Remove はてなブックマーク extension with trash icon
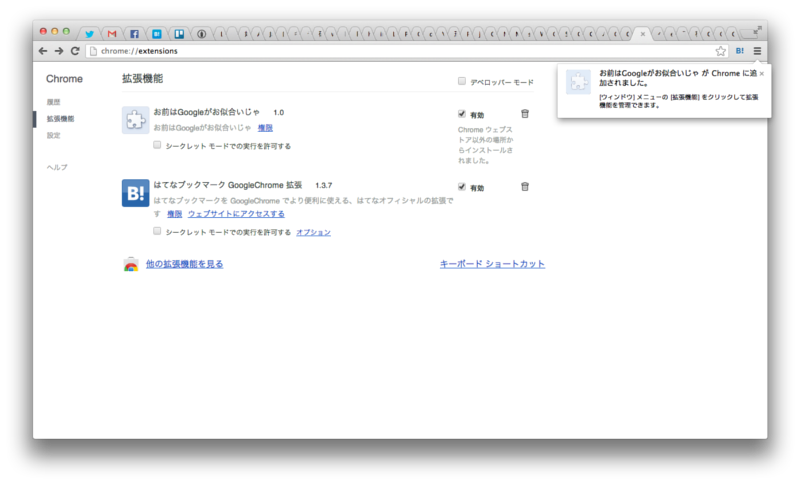This screenshot has height=485, width=800. click(x=525, y=187)
